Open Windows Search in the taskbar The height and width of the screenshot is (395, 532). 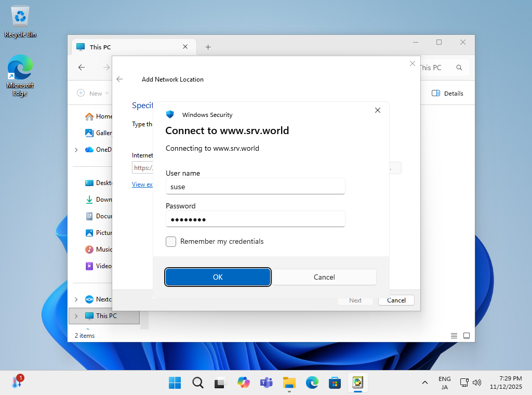tap(197, 383)
